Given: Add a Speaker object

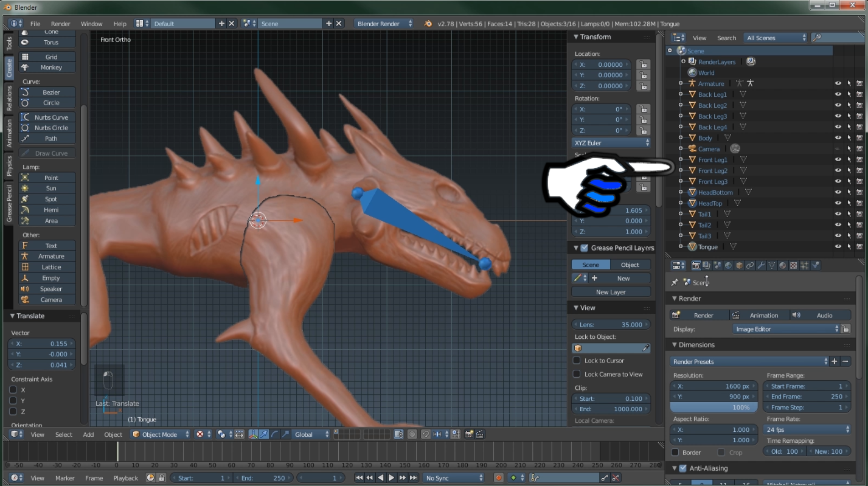Looking at the screenshot, I should [47, 289].
